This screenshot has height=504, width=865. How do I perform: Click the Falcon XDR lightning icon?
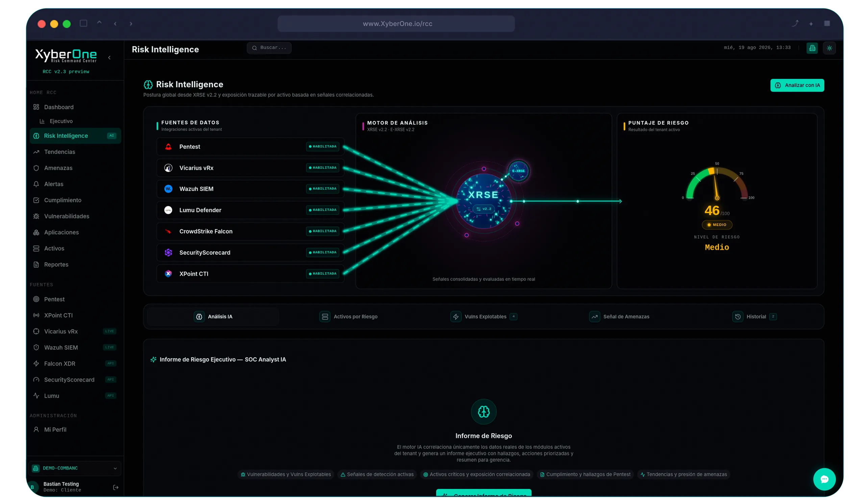tap(36, 364)
